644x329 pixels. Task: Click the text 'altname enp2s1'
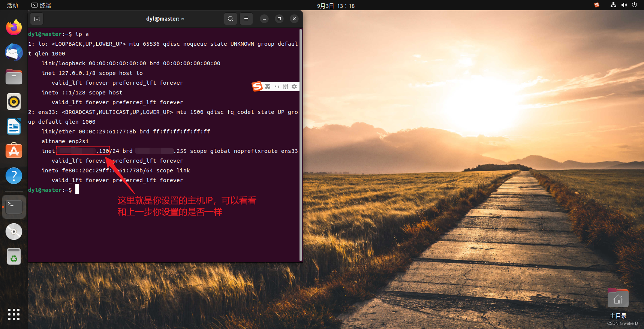click(65, 141)
